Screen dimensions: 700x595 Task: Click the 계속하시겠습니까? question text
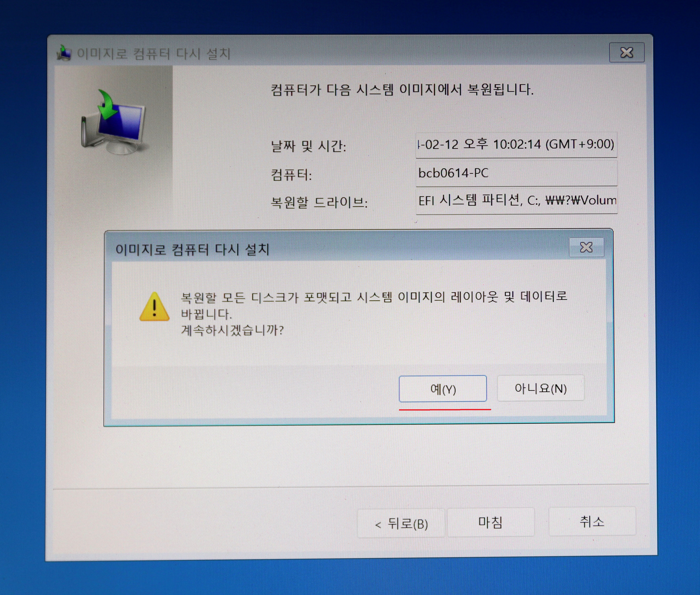(x=232, y=330)
